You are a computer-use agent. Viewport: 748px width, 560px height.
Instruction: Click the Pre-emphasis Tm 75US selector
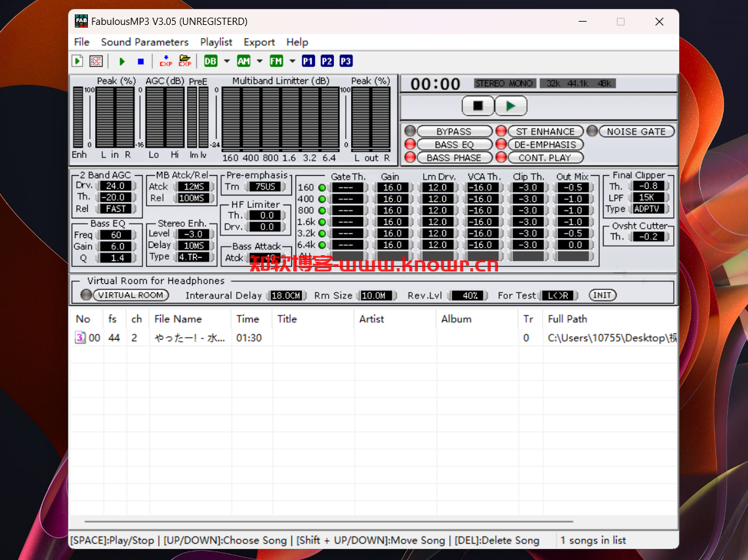point(266,187)
